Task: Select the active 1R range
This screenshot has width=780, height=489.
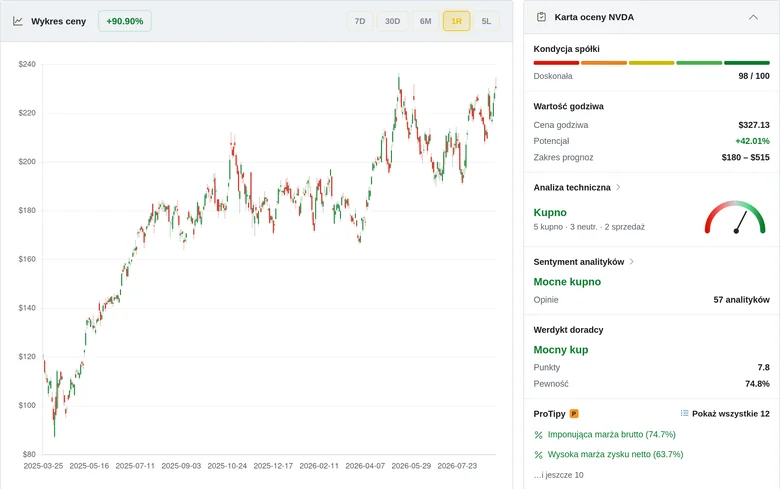Action: click(456, 21)
